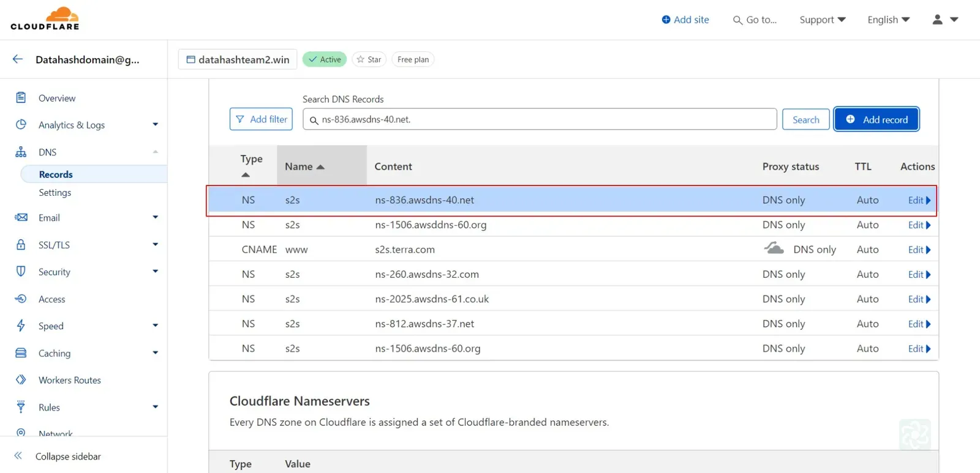Click the Search button
980x473 pixels.
[805, 119]
